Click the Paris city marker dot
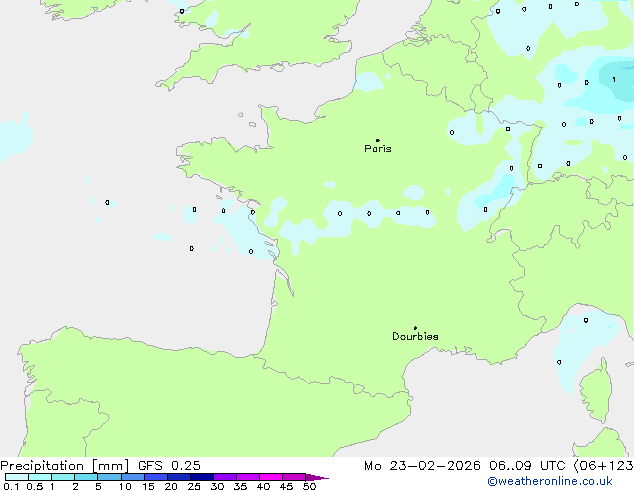This screenshot has width=634, height=490. coord(377,140)
